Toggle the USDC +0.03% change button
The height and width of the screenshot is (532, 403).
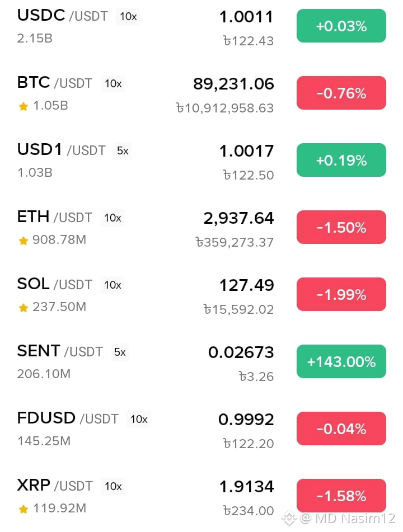(x=341, y=26)
